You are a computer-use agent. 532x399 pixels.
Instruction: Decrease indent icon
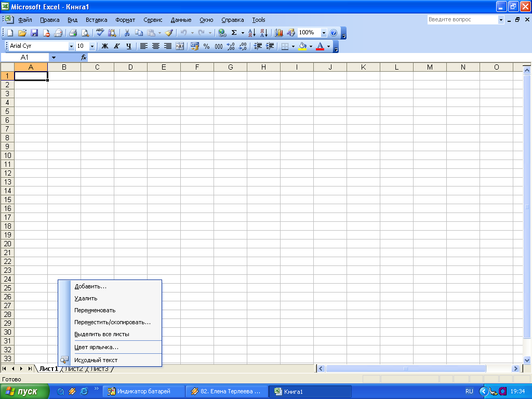258,46
